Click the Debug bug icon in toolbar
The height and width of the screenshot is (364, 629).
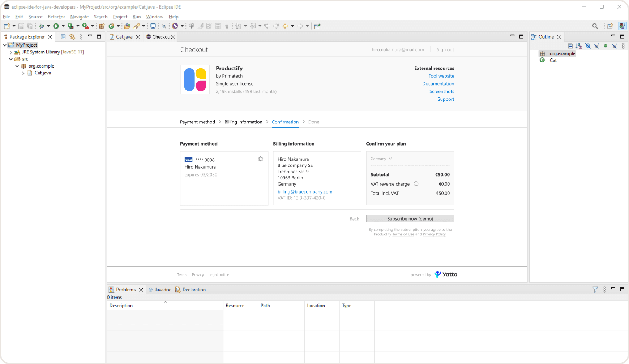pos(42,26)
